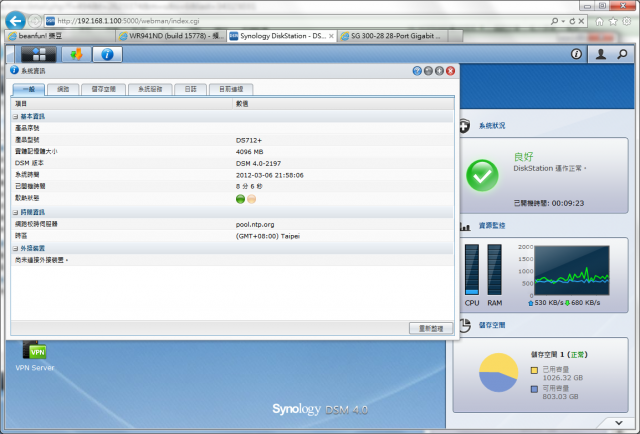Select the System Information taskbar button

(x=107, y=54)
